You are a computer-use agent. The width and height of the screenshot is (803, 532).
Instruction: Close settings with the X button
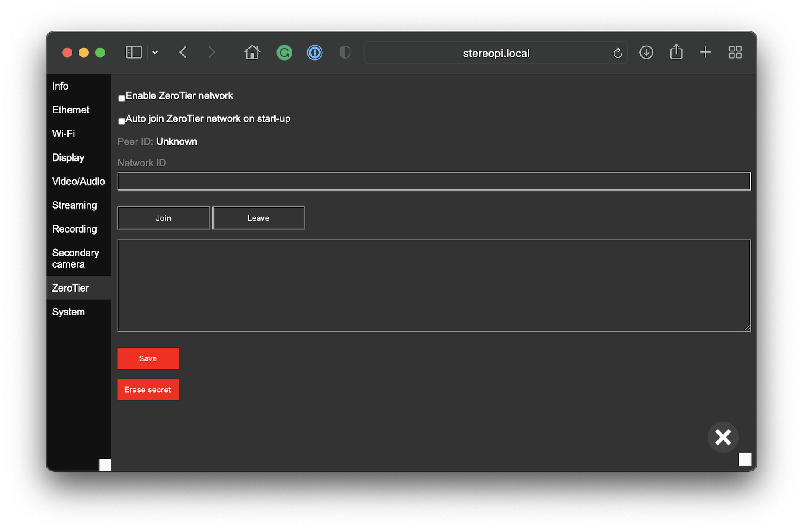723,437
